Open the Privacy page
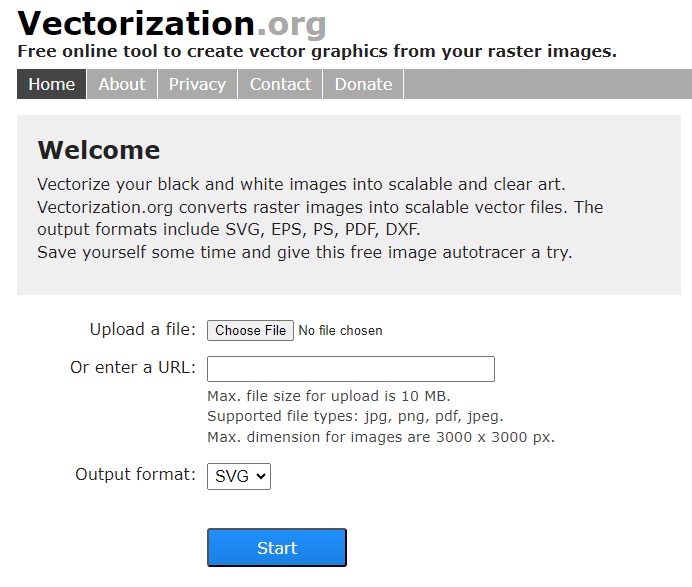Image resolution: width=692 pixels, height=587 pixels. click(197, 84)
